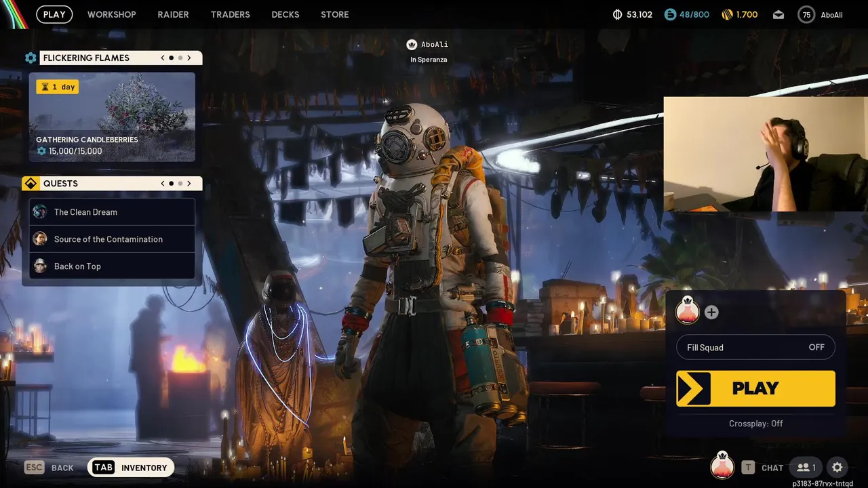Click The Clean Dream quest giver portrait
868x488 pixels.
(x=40, y=211)
